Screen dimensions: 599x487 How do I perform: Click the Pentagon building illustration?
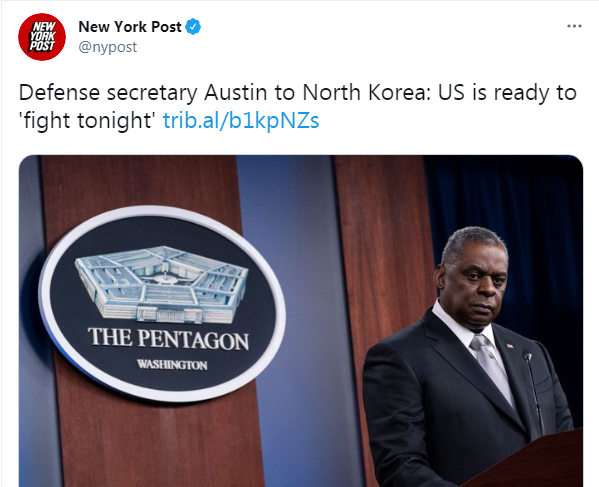click(162, 284)
